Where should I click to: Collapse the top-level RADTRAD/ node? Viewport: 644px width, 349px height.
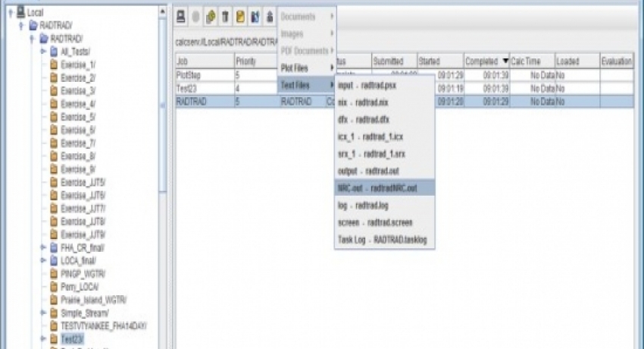click(x=22, y=26)
